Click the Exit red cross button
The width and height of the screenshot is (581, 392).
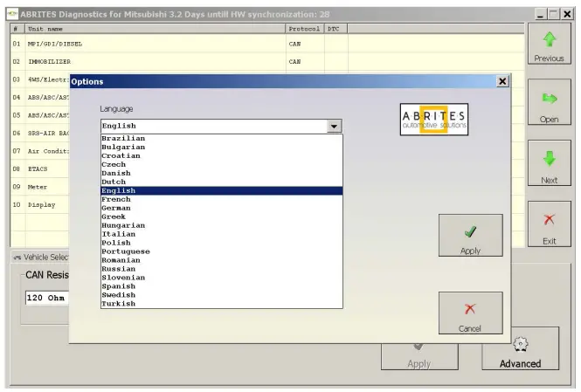550,224
